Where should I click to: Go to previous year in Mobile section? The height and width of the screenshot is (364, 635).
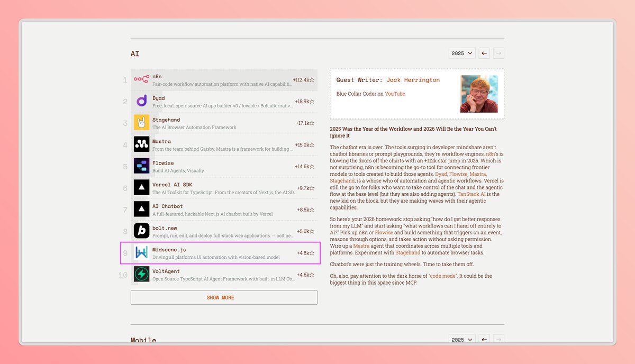[484, 340]
